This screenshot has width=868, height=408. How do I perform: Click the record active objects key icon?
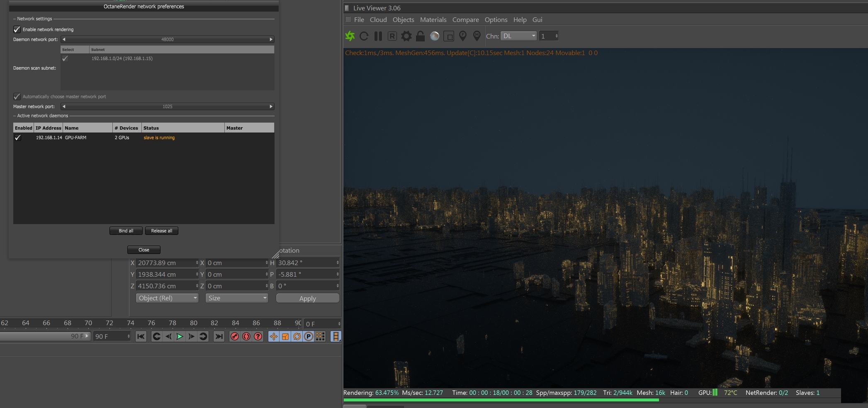coord(235,336)
